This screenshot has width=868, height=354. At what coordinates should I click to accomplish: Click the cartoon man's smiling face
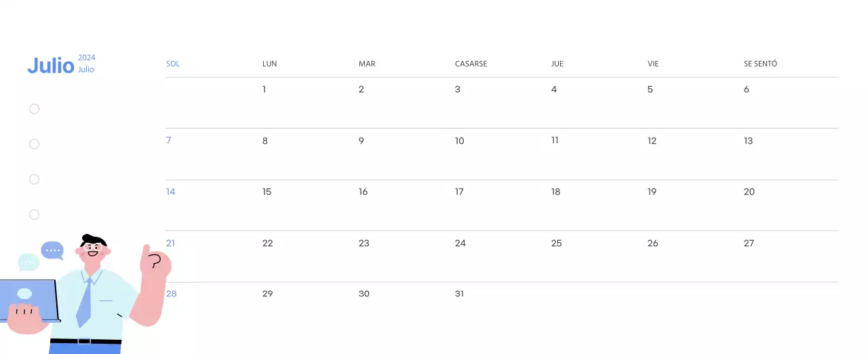point(94,251)
